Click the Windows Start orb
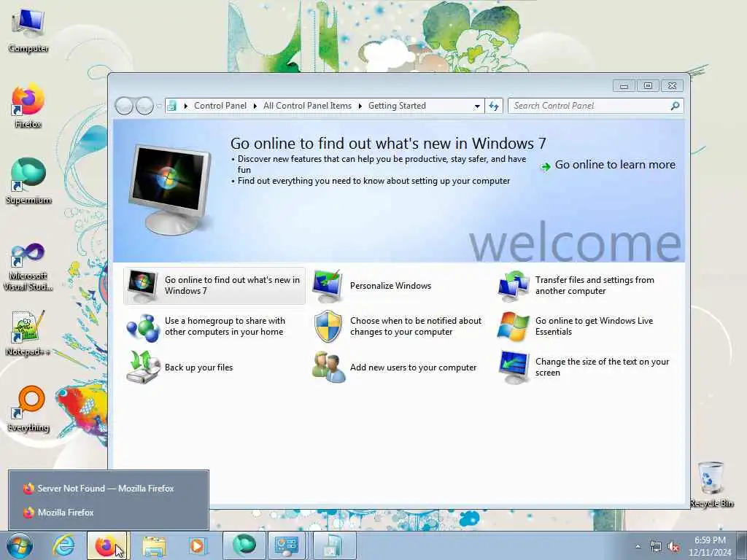Image resolution: width=747 pixels, height=560 pixels. point(20,545)
